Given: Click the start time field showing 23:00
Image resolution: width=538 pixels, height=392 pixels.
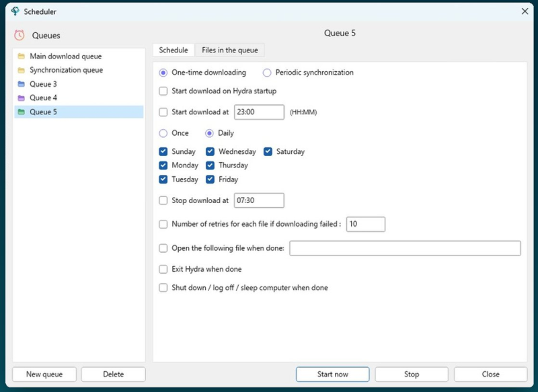Looking at the screenshot, I should coord(259,112).
